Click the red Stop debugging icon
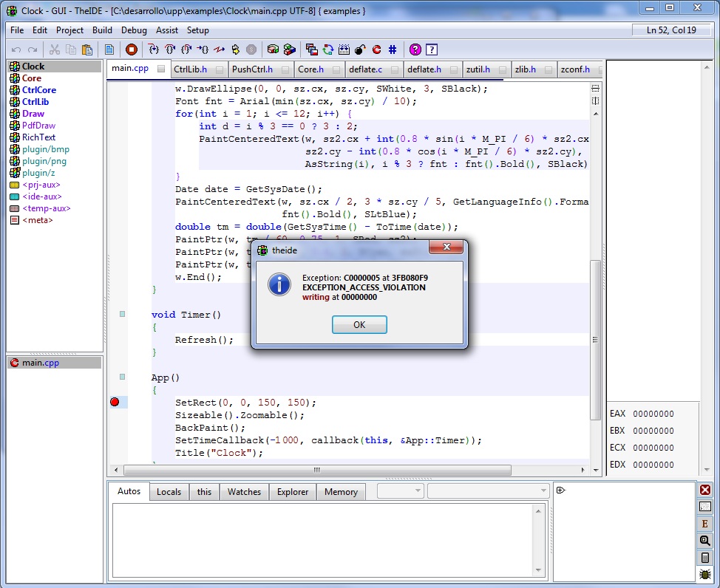720x588 pixels. pos(131,49)
